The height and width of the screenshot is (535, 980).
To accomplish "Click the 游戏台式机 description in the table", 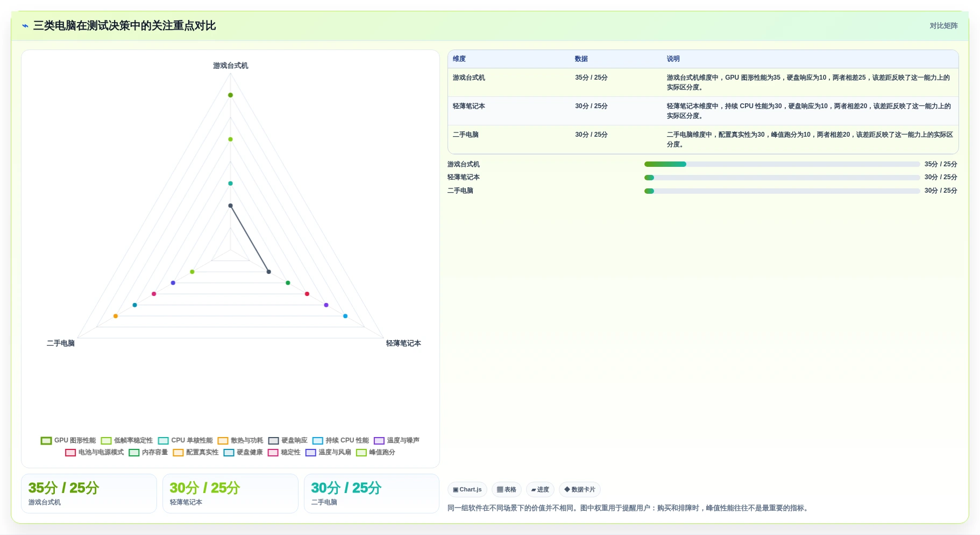I will pyautogui.click(x=808, y=82).
